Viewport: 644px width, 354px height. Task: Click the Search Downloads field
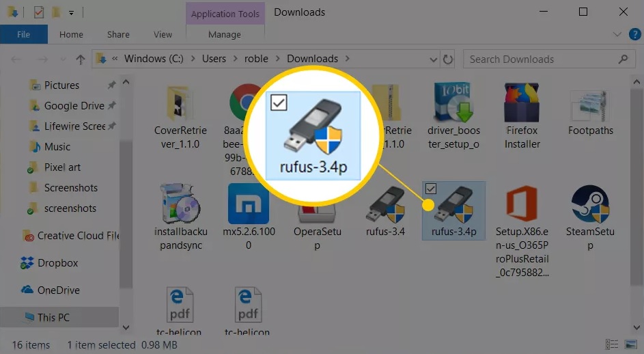[x=549, y=59]
